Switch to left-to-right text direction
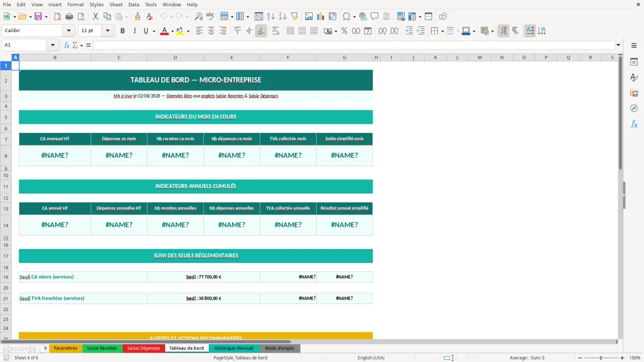The height and width of the screenshot is (362, 644). coord(503,31)
